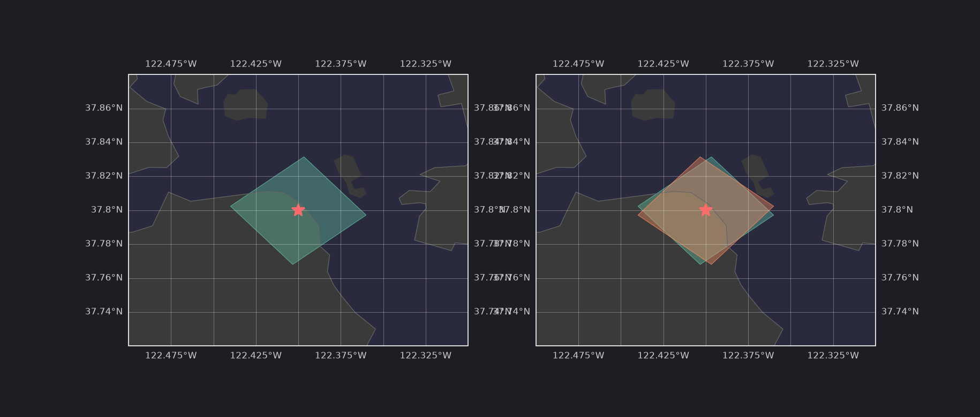
Task: Click the red star marker in left map
Action: 298,210
